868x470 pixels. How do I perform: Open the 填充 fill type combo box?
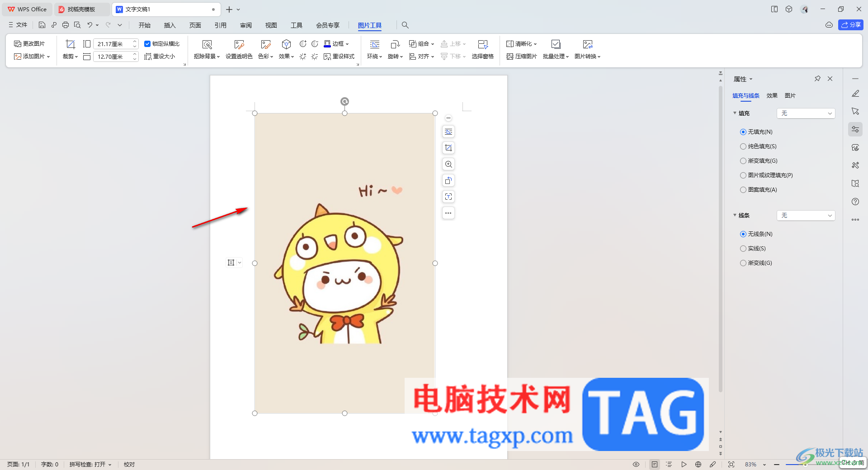[806, 113]
